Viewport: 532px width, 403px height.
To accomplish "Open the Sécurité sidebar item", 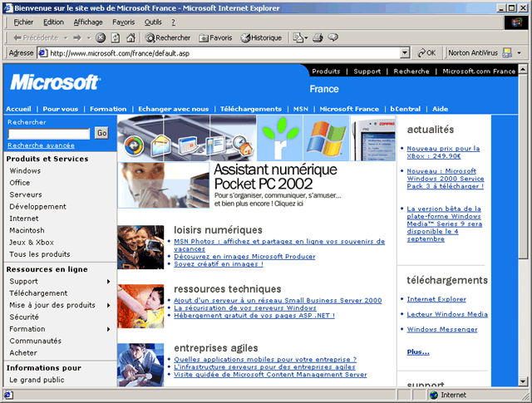I will (24, 317).
